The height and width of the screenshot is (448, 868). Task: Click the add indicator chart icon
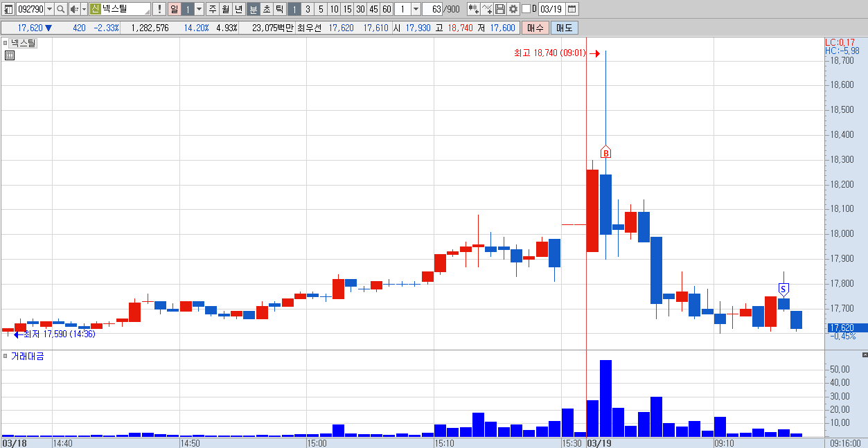(x=473, y=9)
